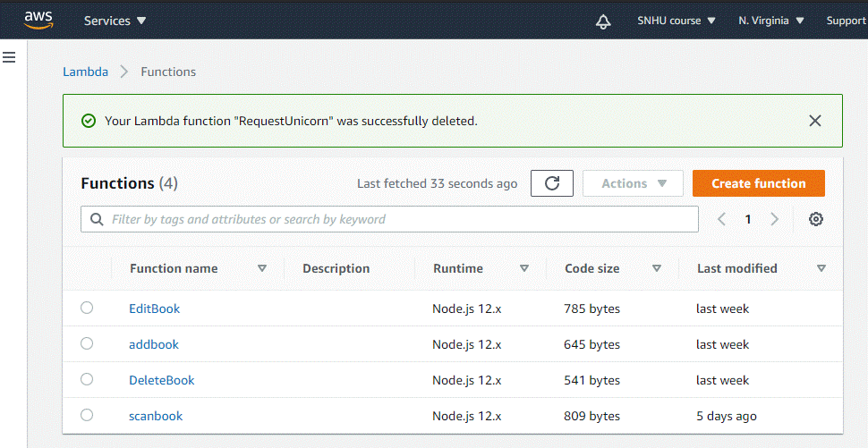
Task: Open the N. Virginia region selector
Action: pyautogui.click(x=771, y=21)
